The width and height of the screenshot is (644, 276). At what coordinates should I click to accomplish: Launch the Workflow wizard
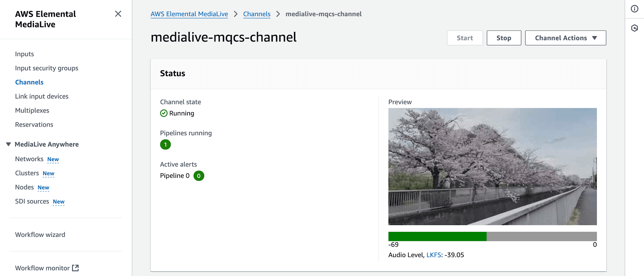click(40, 234)
